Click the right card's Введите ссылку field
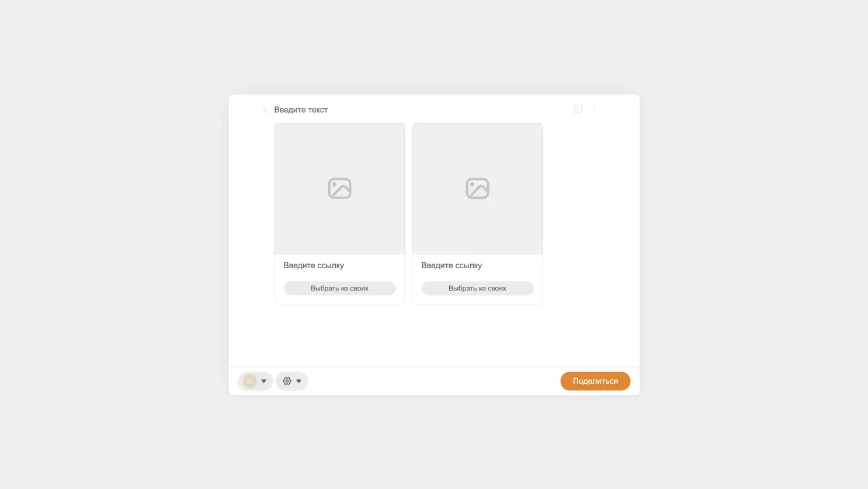Image resolution: width=868 pixels, height=489 pixels. click(477, 265)
